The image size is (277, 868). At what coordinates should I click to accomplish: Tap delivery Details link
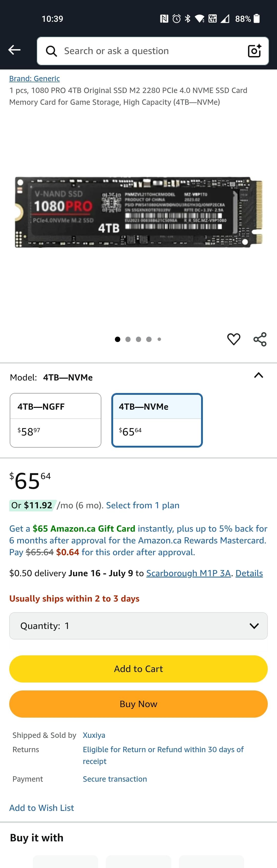tap(249, 573)
